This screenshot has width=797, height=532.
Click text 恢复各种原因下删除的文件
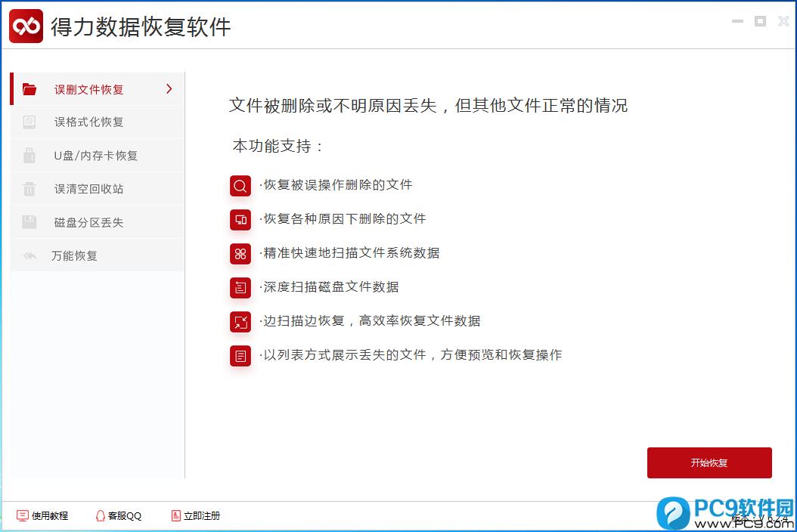[x=345, y=219]
